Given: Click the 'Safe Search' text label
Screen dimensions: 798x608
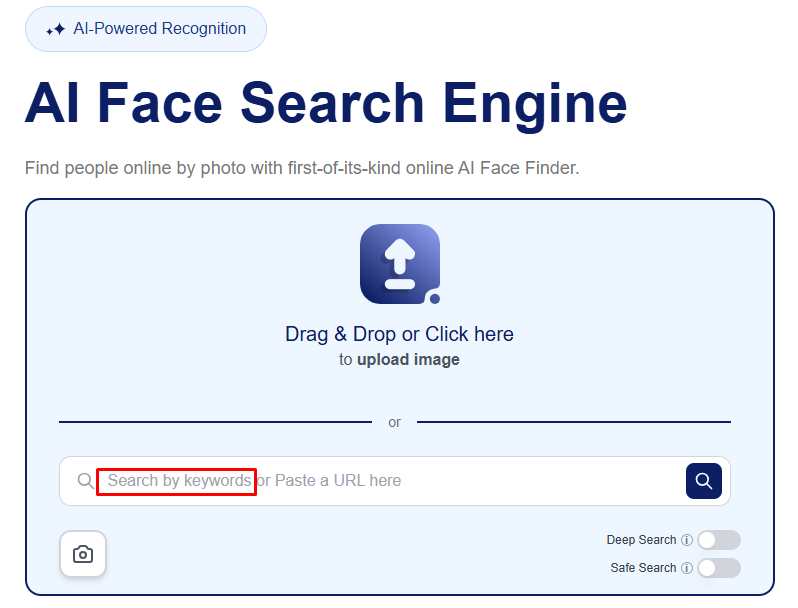Looking at the screenshot, I should 643,568.
